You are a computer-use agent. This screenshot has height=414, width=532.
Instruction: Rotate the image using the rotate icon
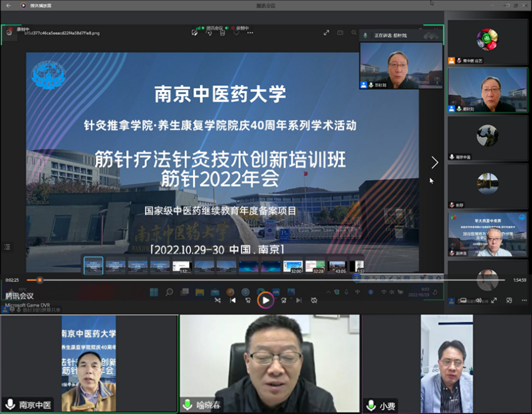click(209, 33)
